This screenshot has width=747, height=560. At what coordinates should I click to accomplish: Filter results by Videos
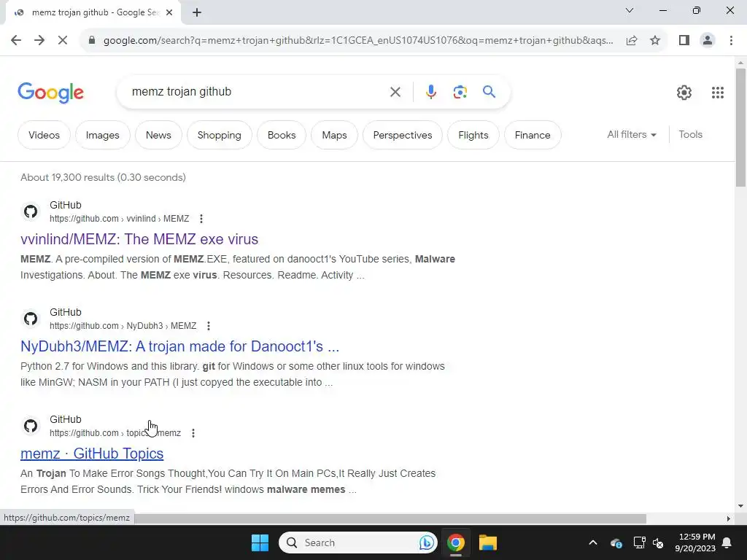(x=44, y=135)
